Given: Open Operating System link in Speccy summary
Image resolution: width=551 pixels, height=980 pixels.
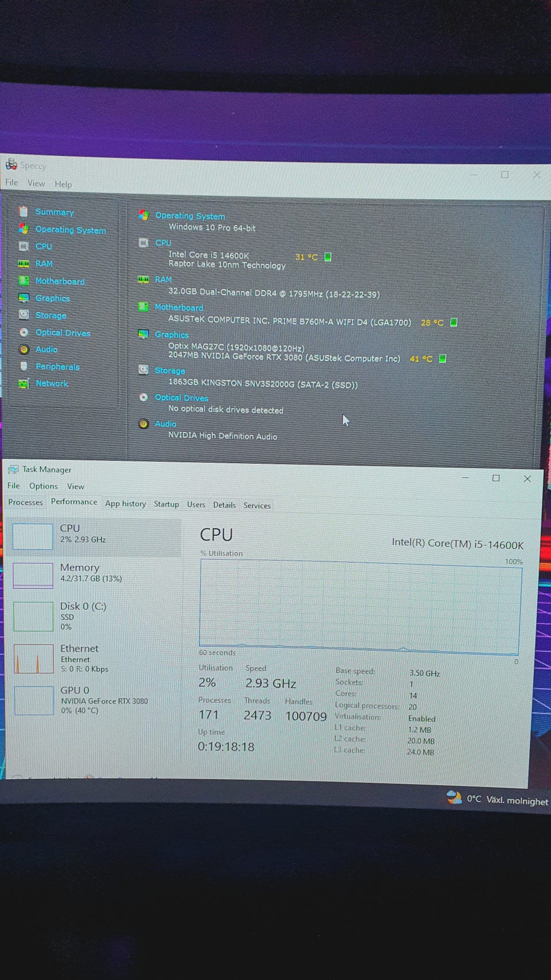Looking at the screenshot, I should 190,215.
